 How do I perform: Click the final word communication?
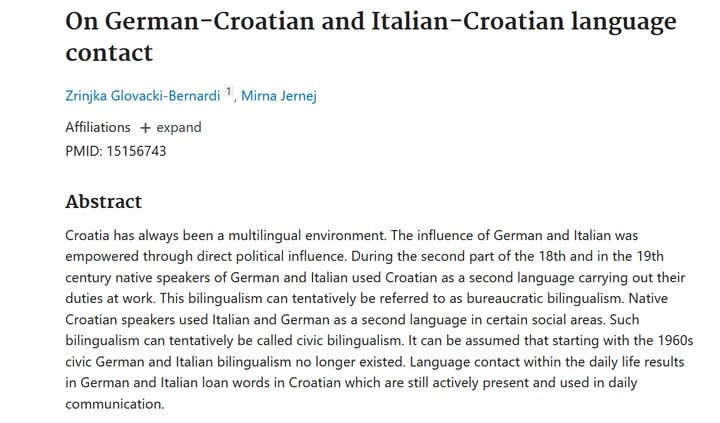click(x=114, y=404)
